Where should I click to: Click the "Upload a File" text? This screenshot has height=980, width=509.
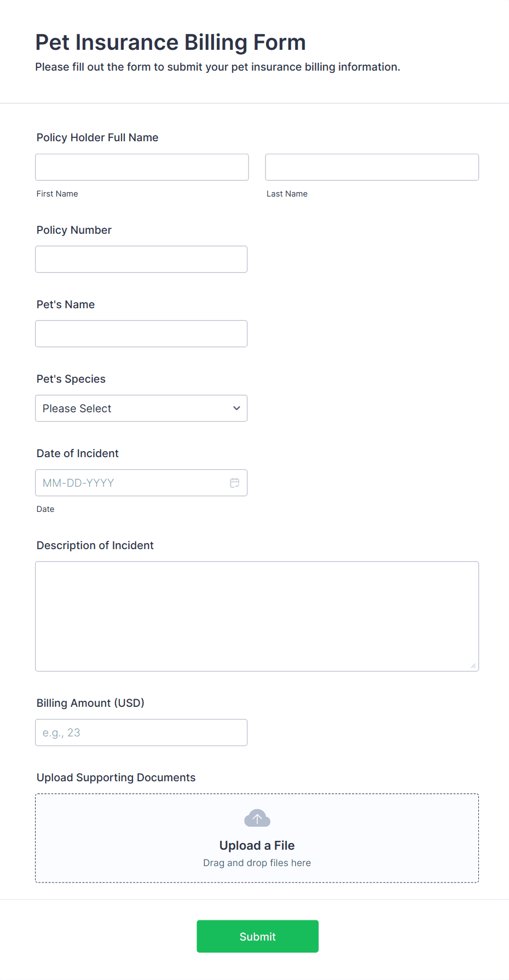click(x=257, y=845)
